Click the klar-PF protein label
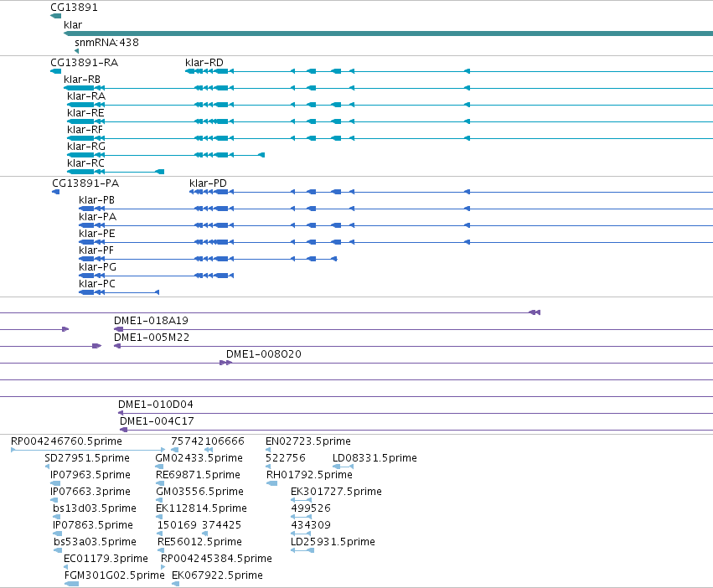The image size is (713, 588). tap(96, 250)
